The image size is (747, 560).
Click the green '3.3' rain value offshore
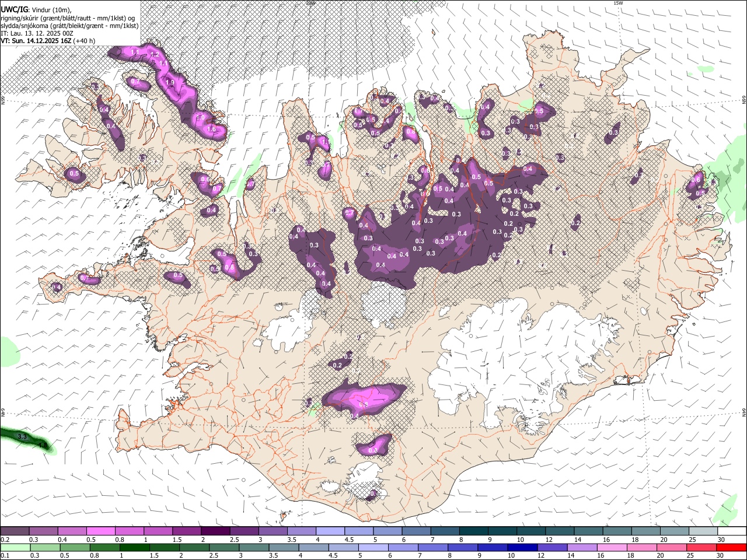pyautogui.click(x=23, y=436)
